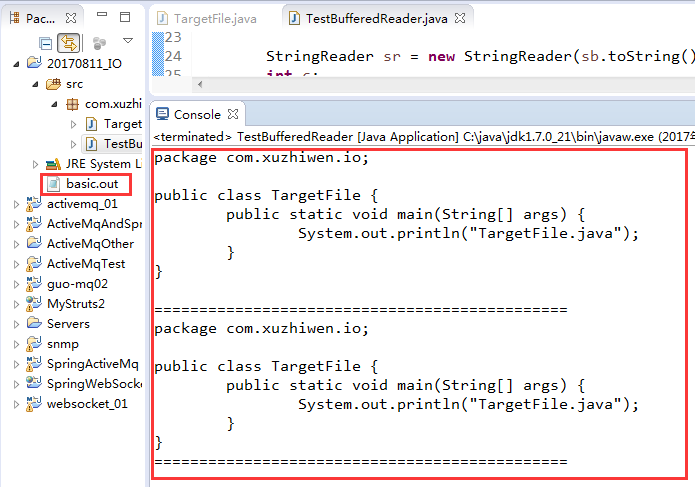Select the snmp project icon
This screenshot has height=487, width=695.
click(x=34, y=344)
